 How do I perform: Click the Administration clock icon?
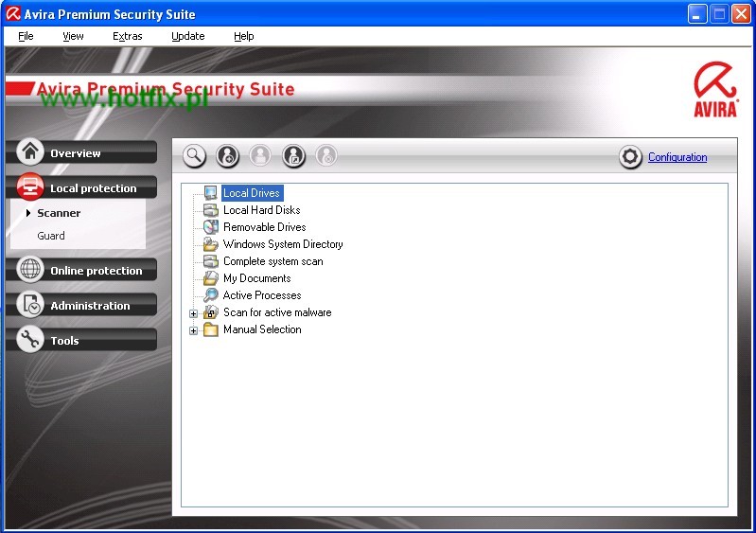pos(30,305)
